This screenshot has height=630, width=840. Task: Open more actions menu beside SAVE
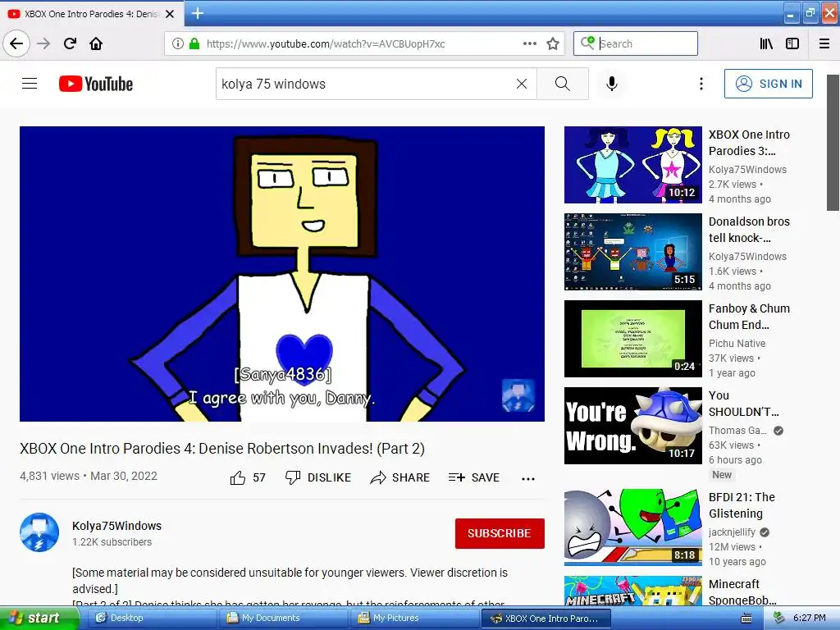pyautogui.click(x=528, y=478)
